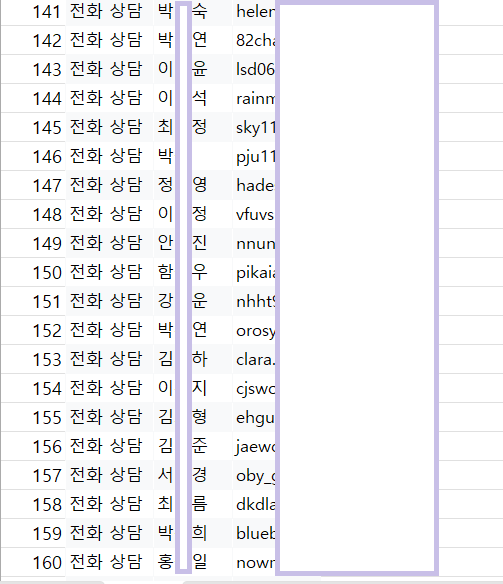This screenshot has width=503, height=584.
Task: Click the 전화 상담 cell in row 151
Action: pyautogui.click(x=109, y=301)
